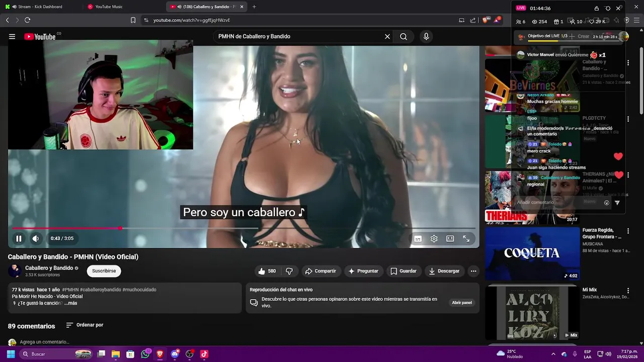The height and width of the screenshot is (362, 644).
Task: Open Caballero y Bandido channel name link
Action: pyautogui.click(x=49, y=268)
